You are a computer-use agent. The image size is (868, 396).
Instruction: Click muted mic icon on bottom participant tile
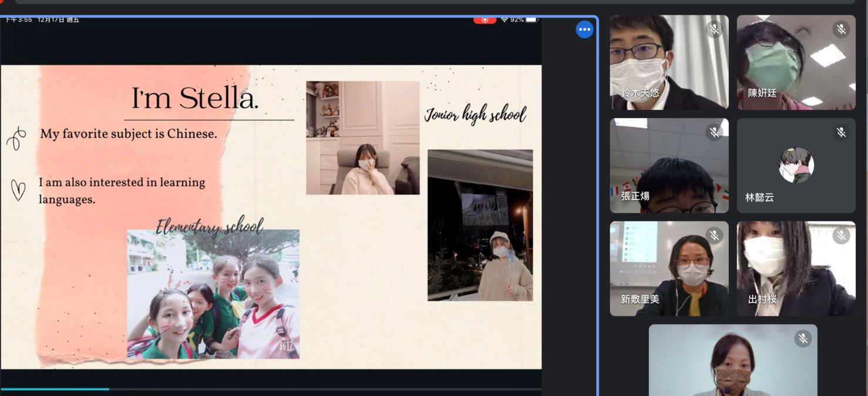point(803,339)
